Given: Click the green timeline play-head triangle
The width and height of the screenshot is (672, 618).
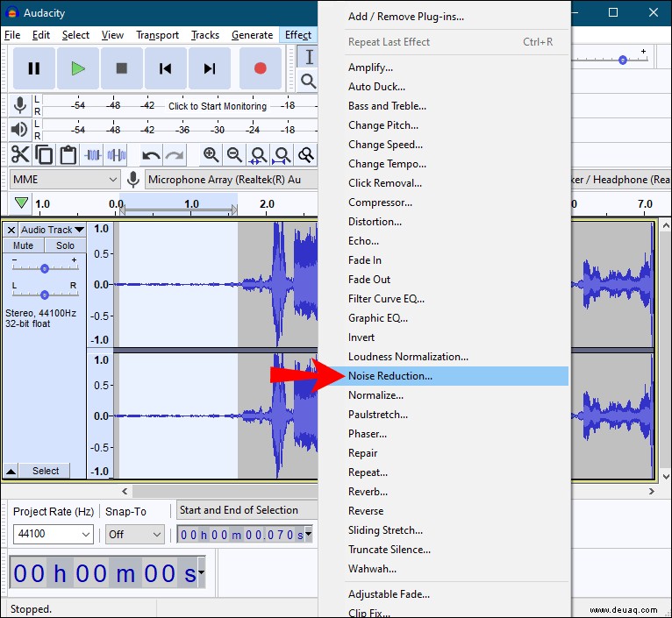Looking at the screenshot, I should (x=21, y=202).
